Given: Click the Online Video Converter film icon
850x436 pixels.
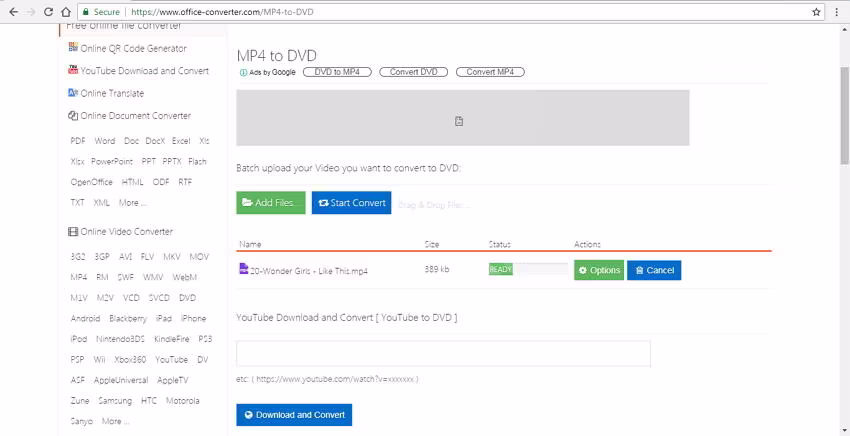Looking at the screenshot, I should coord(73,232).
